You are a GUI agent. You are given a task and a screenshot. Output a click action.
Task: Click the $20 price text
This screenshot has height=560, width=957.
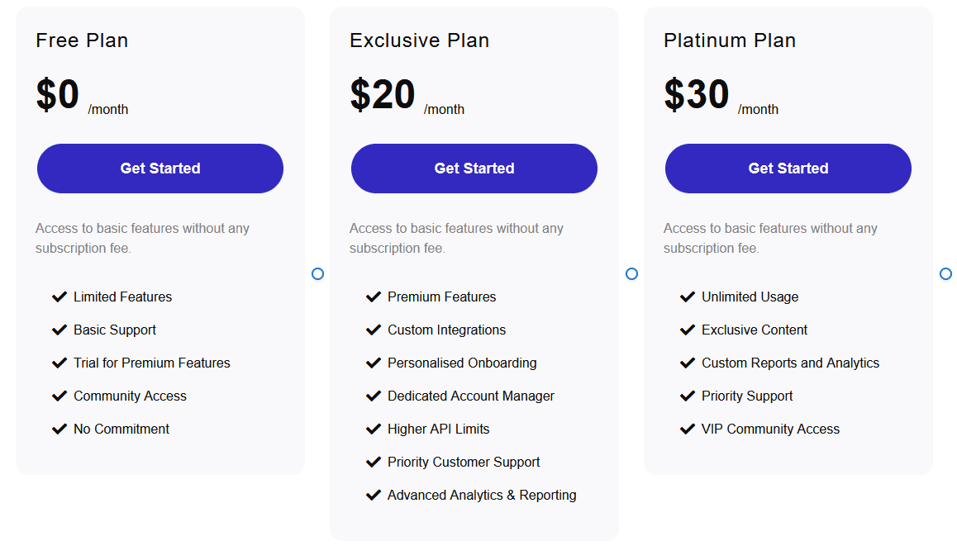(383, 95)
